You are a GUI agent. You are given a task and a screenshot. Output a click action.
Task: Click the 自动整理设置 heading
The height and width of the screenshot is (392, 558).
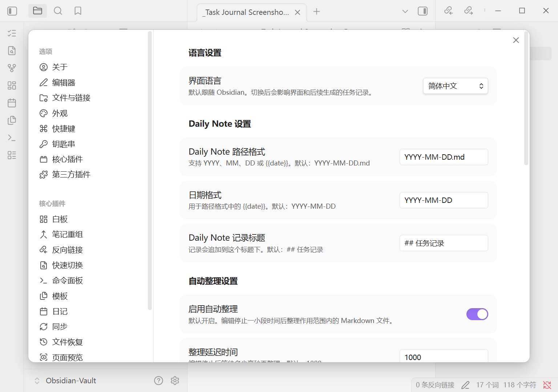(x=213, y=281)
